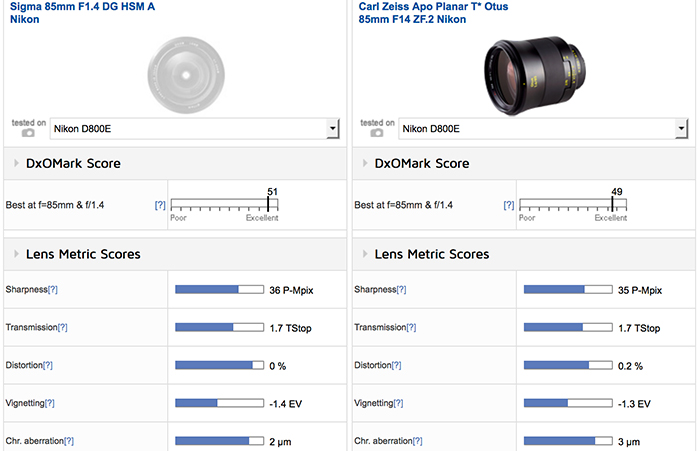Viewport: 700px width, 451px height.
Task: Select the Zeiss "Best at f=85mm & f/1.4" text
Action: point(404,205)
